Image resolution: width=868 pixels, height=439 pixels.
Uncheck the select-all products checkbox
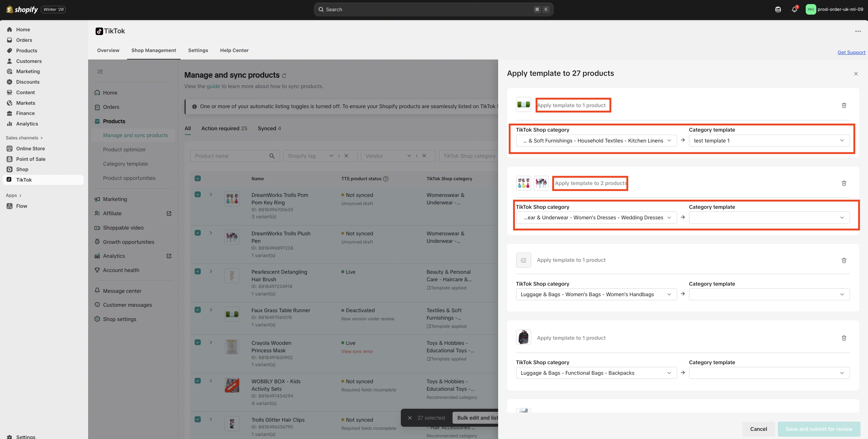coord(198,179)
